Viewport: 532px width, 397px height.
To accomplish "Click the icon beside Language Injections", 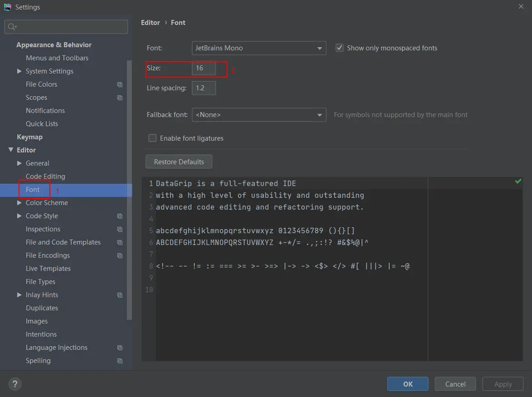I will 120,348.
